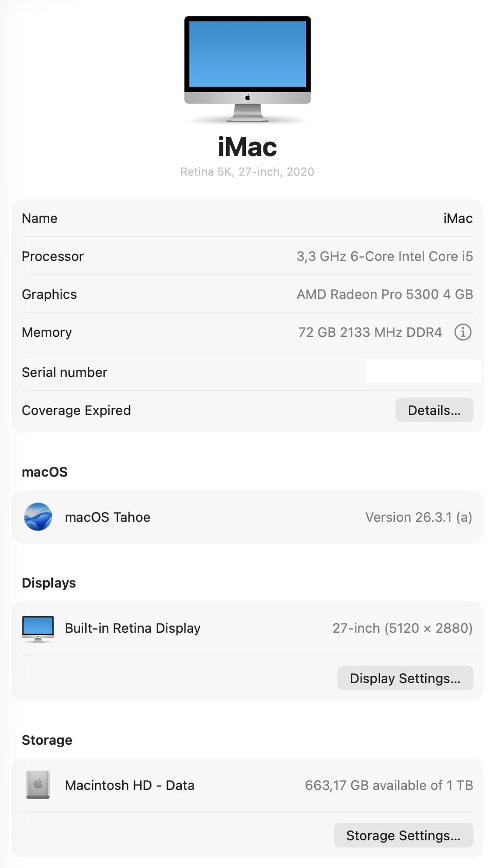
Task: Click the Built-in Retina Display icon
Action: point(38,629)
